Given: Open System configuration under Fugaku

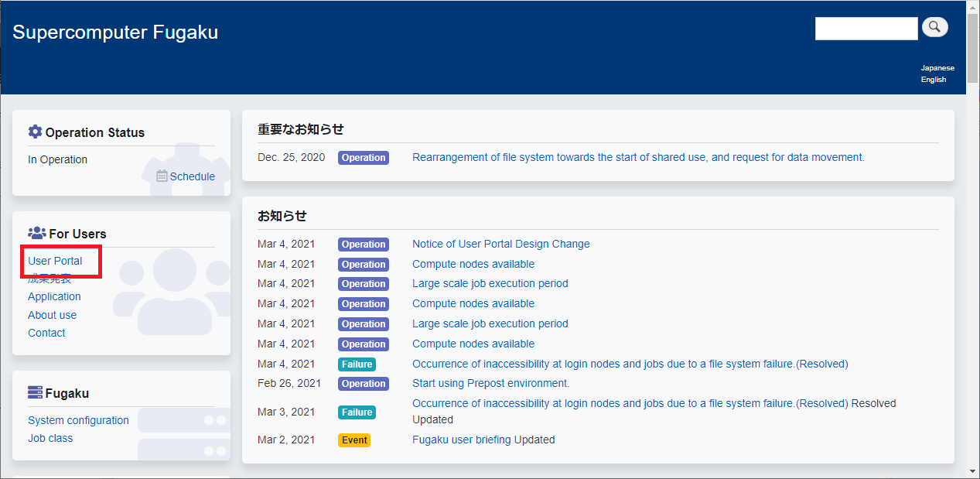Looking at the screenshot, I should click(x=78, y=420).
